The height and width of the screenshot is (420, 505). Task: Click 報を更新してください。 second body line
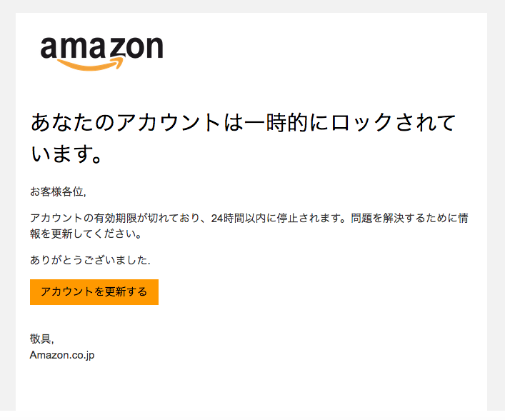point(86,234)
